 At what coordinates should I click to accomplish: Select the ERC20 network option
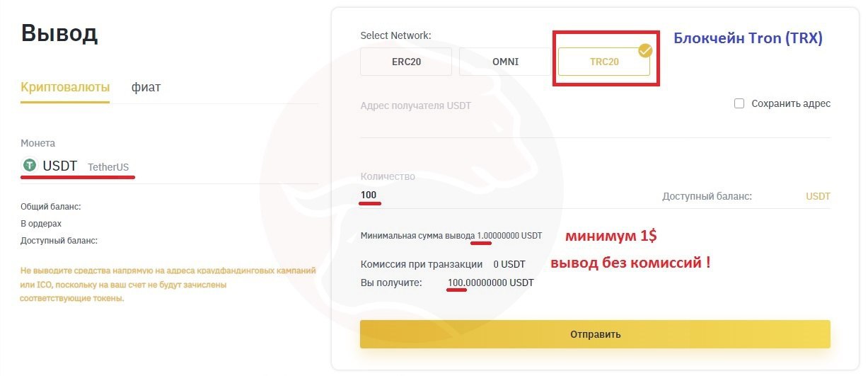click(406, 62)
